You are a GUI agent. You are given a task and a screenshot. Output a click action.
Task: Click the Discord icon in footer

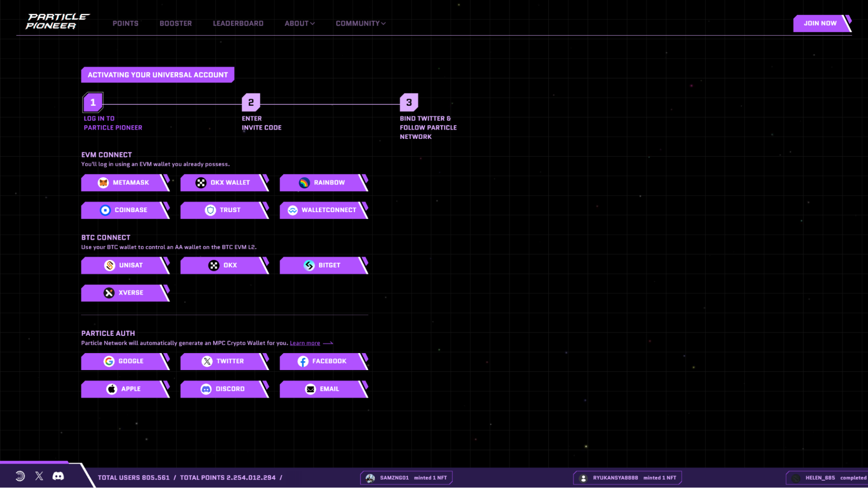click(x=58, y=476)
